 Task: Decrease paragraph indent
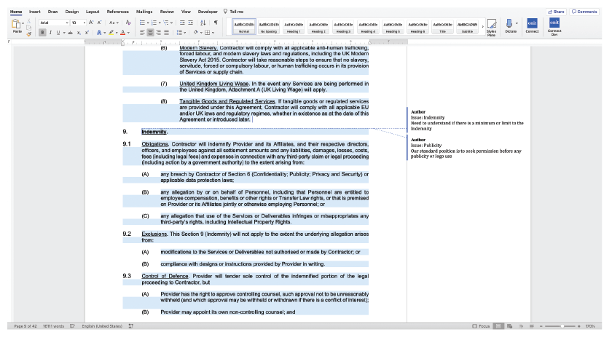(182, 23)
